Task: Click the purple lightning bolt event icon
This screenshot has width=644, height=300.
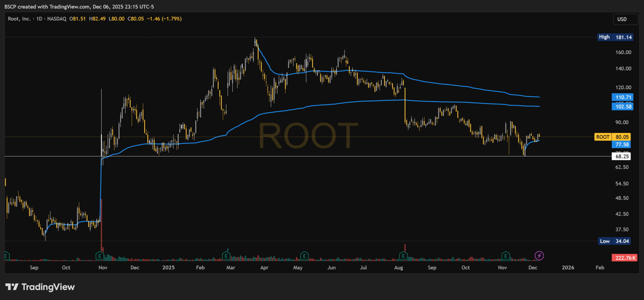Action: point(539,256)
